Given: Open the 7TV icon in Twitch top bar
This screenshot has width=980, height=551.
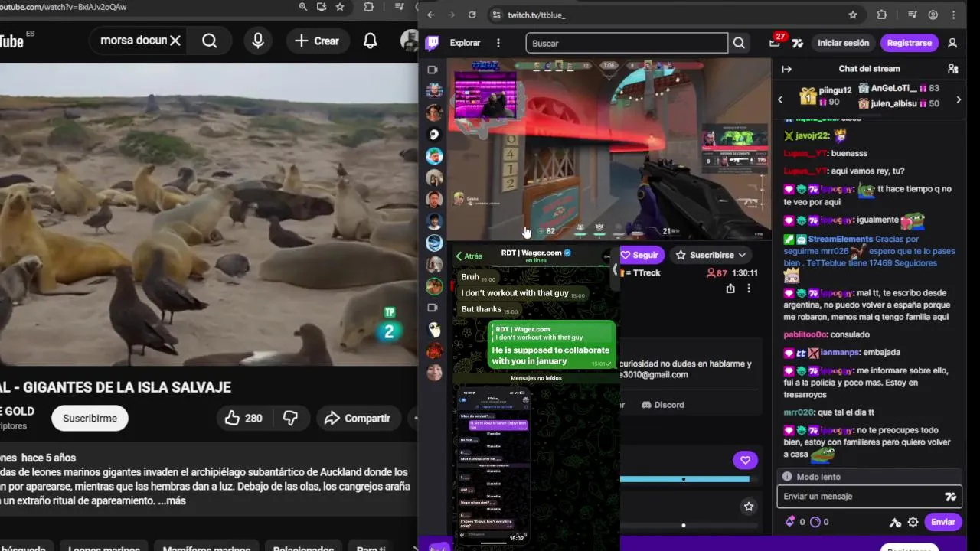Looking at the screenshot, I should (798, 43).
